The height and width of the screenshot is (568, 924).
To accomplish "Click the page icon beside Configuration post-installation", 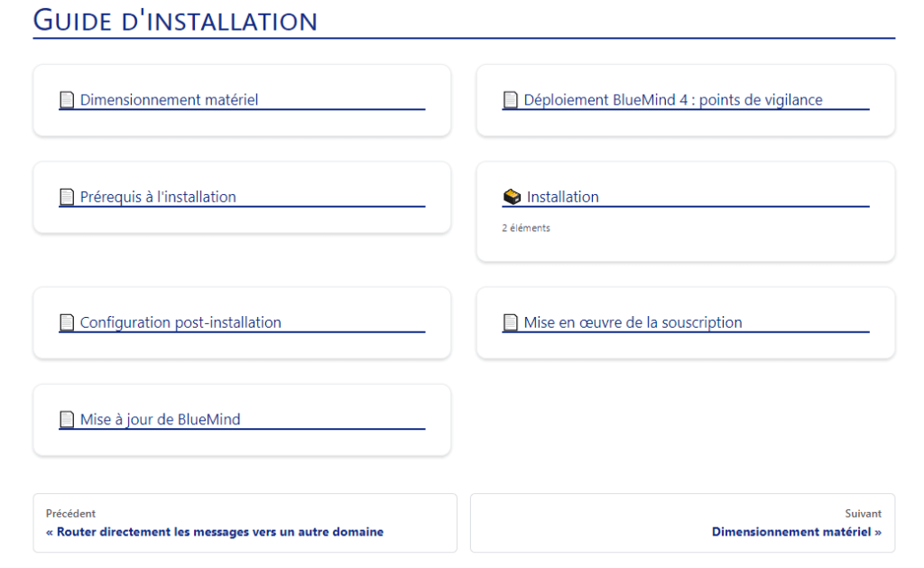I will [67, 322].
